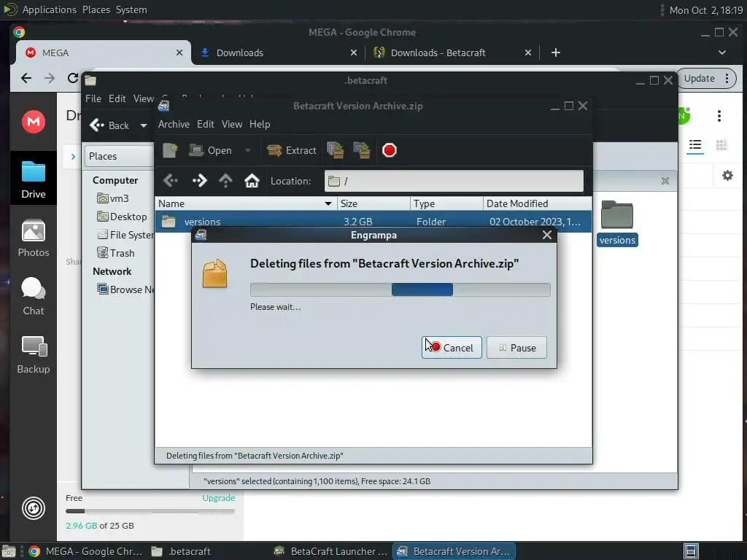
Task: Go forward in archive navigation
Action: [x=200, y=181]
